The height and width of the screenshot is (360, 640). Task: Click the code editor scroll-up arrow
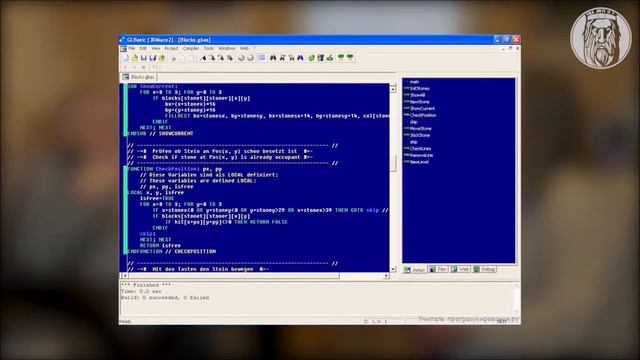tap(393, 88)
